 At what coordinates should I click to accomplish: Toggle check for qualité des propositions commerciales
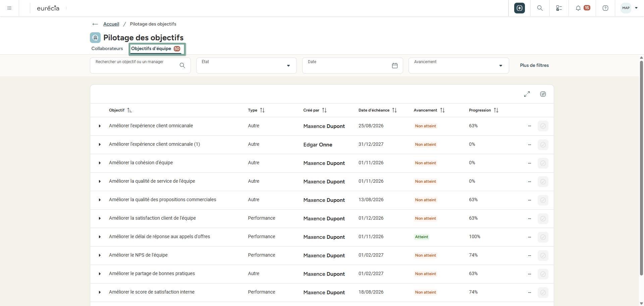[543, 200]
